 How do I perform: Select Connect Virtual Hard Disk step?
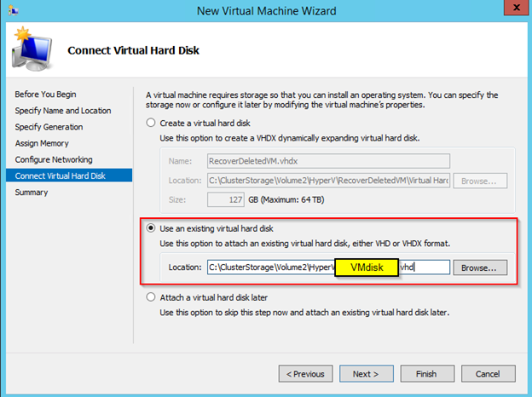pos(60,175)
